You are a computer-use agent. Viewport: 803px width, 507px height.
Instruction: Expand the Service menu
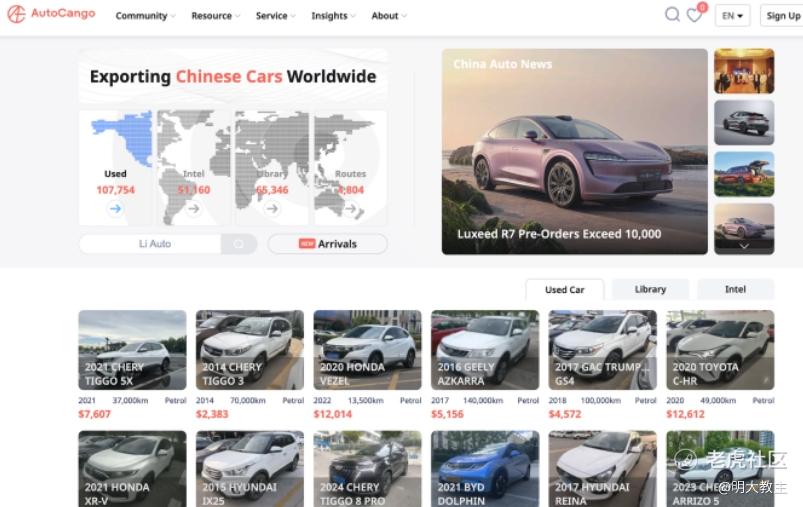pyautogui.click(x=276, y=16)
